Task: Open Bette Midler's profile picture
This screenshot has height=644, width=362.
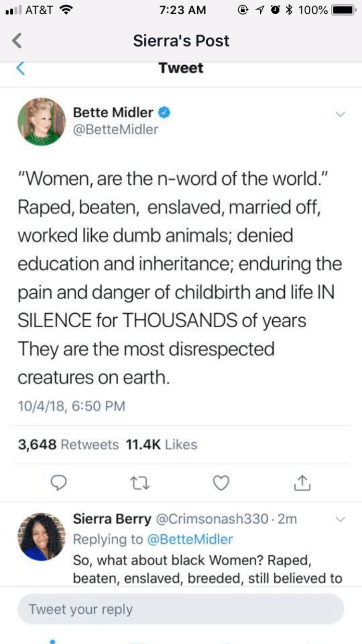Action: click(42, 121)
